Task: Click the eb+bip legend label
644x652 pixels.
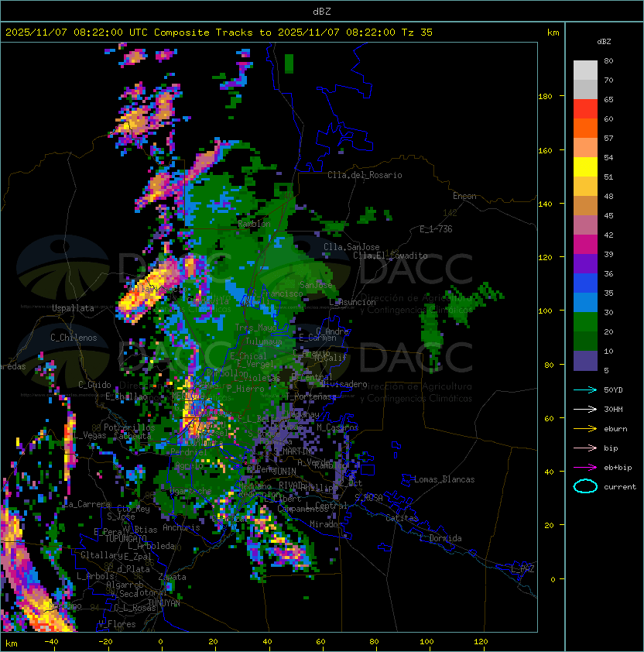Action: click(618, 468)
